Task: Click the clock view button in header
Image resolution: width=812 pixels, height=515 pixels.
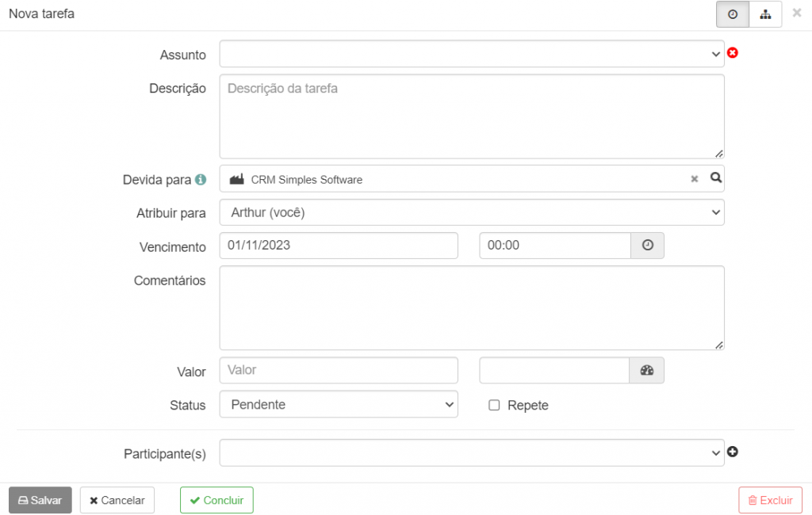Action: tap(732, 14)
